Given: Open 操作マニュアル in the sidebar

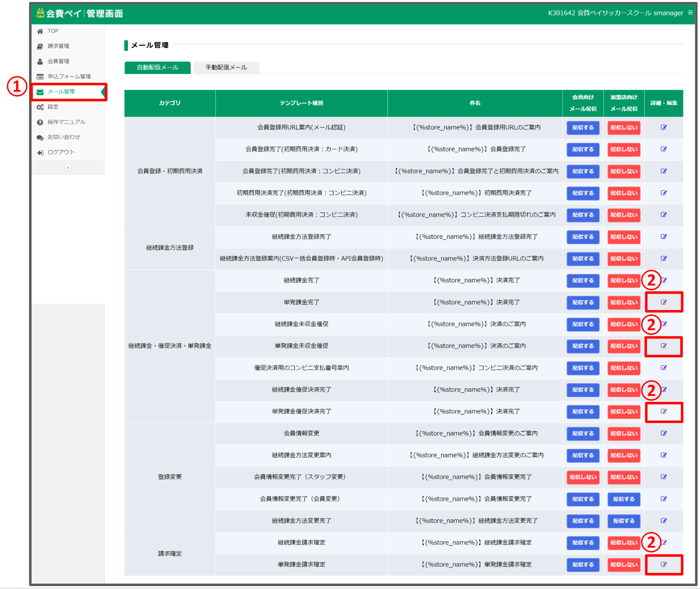Looking at the screenshot, I should click(x=66, y=122).
